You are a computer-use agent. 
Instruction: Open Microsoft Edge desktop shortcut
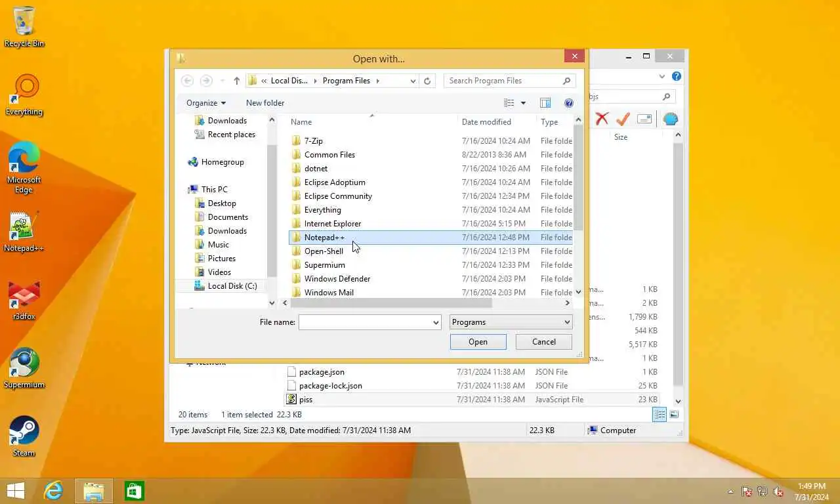tap(24, 167)
